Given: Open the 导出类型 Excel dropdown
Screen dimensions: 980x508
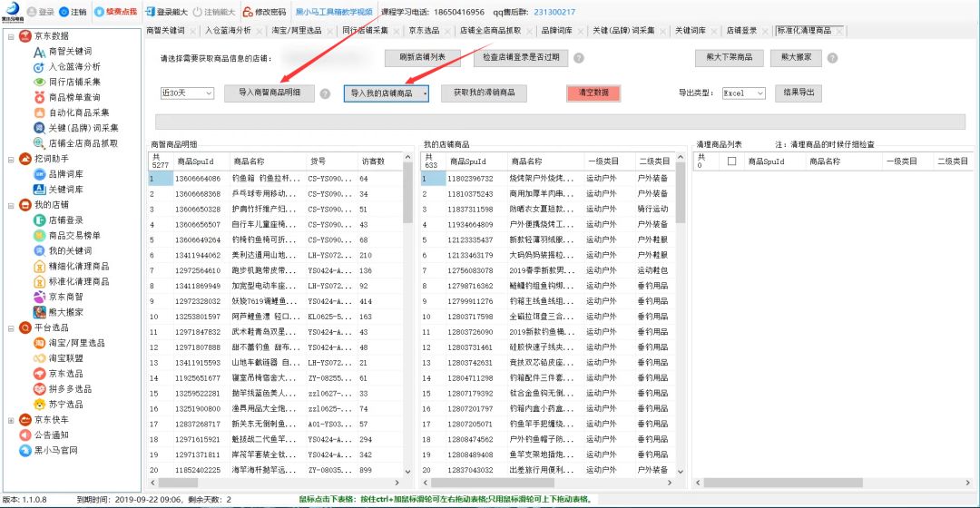Looking at the screenshot, I should (x=743, y=93).
